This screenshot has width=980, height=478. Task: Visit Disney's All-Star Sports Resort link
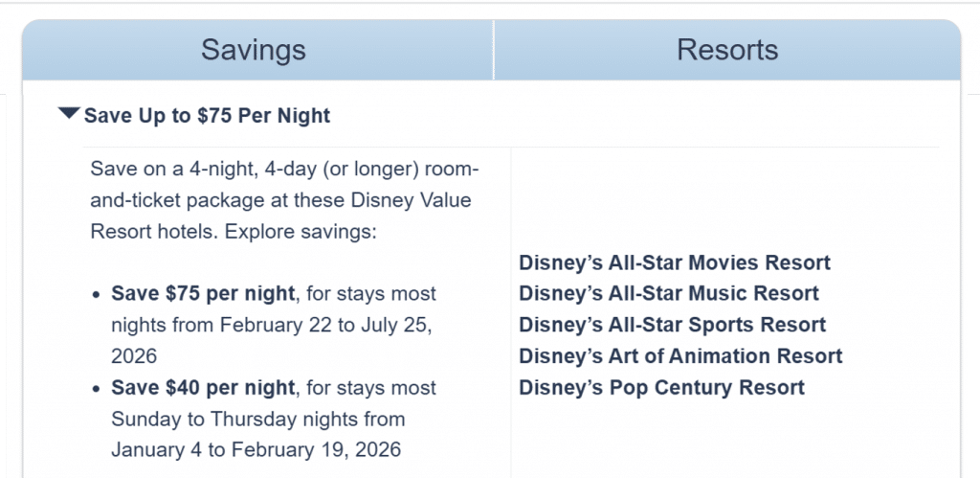coord(672,325)
